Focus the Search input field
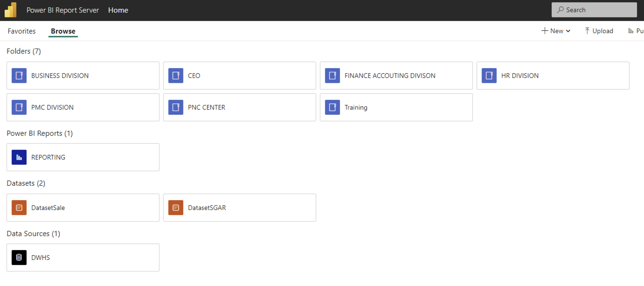This screenshot has width=644, height=286. tap(594, 10)
